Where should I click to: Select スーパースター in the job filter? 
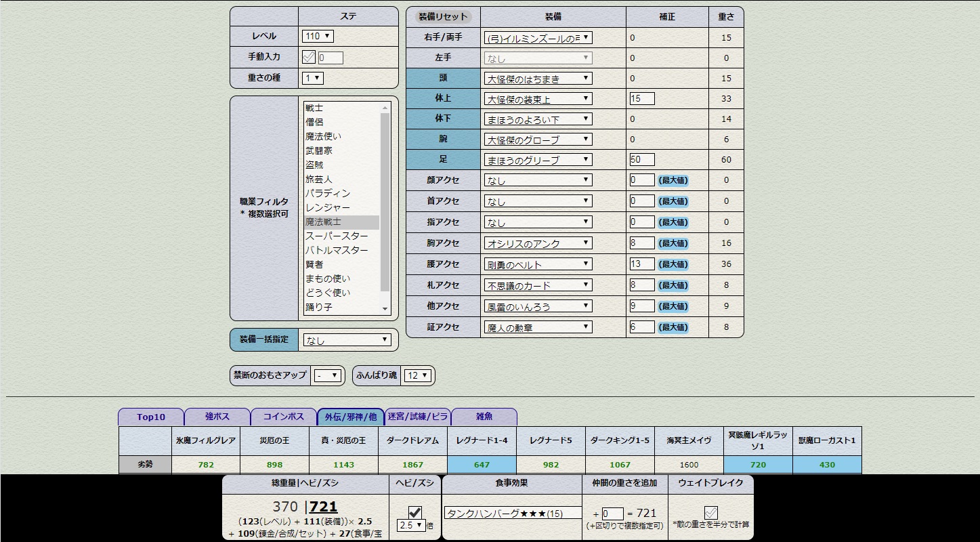(341, 236)
